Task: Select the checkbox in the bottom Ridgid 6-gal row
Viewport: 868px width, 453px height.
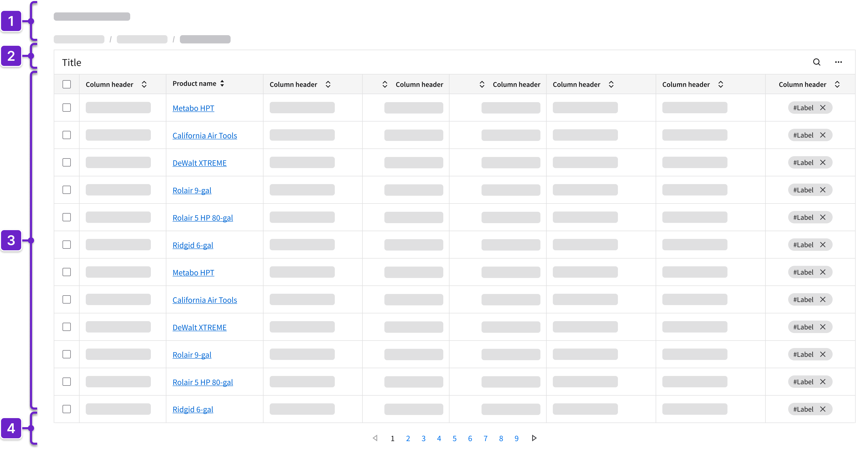Action: click(x=67, y=409)
